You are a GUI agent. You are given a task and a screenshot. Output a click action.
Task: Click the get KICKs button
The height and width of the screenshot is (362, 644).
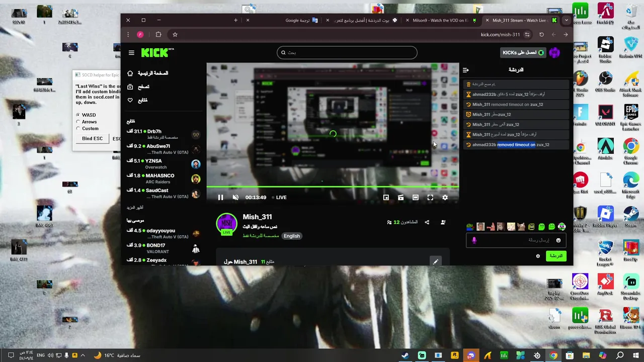click(x=524, y=53)
